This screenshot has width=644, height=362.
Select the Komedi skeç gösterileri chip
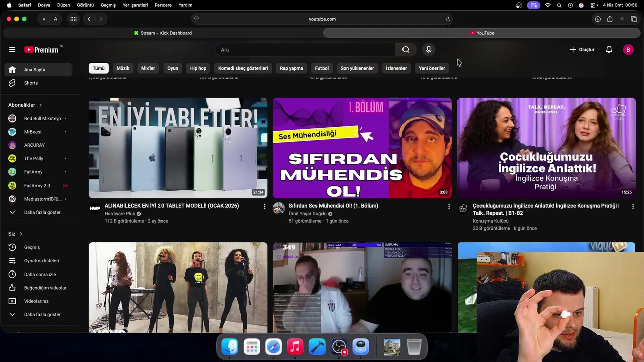243,68
